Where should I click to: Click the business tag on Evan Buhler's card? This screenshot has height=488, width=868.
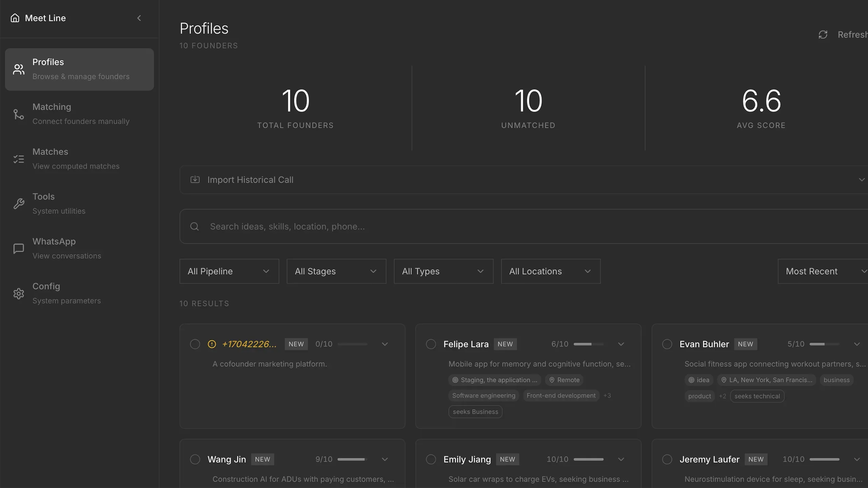pos(836,380)
